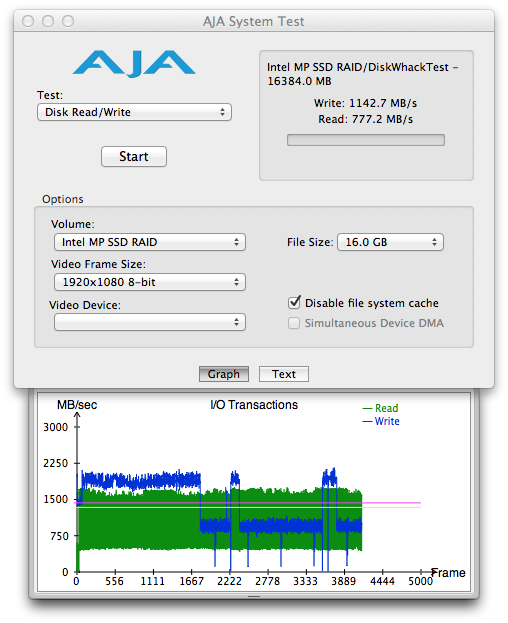Click the Read: 777.2 MB/s result
Screen dimensions: 508x623
pyautogui.click(x=365, y=119)
